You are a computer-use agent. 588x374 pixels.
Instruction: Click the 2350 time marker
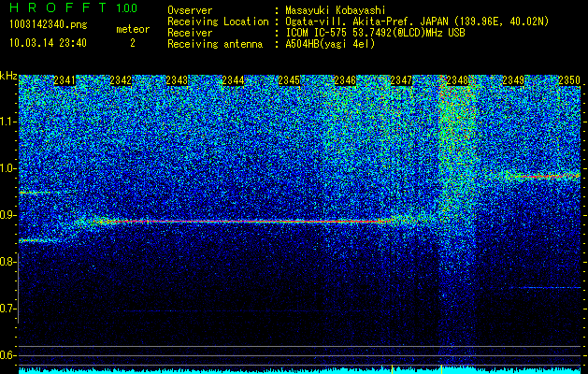coord(569,80)
